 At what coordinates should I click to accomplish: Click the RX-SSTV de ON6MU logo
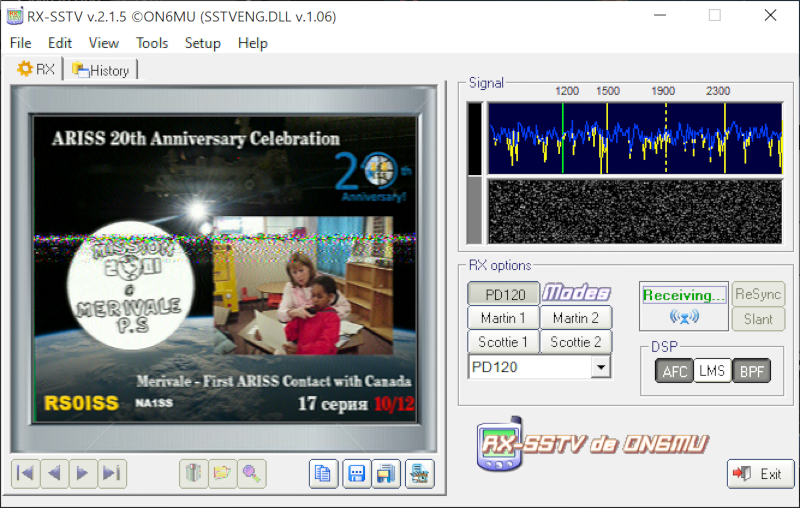[592, 444]
